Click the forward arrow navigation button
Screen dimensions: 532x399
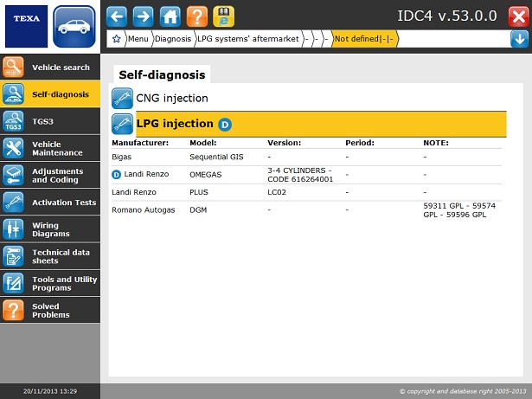tap(144, 16)
